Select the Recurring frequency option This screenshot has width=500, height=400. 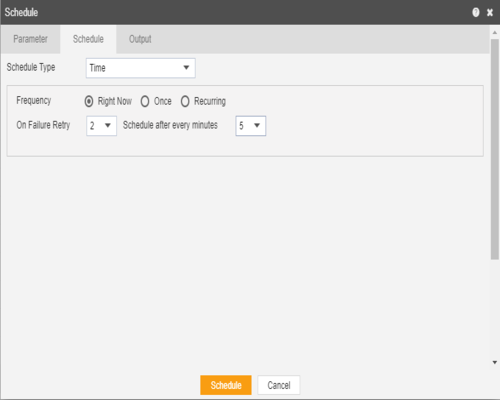point(185,101)
